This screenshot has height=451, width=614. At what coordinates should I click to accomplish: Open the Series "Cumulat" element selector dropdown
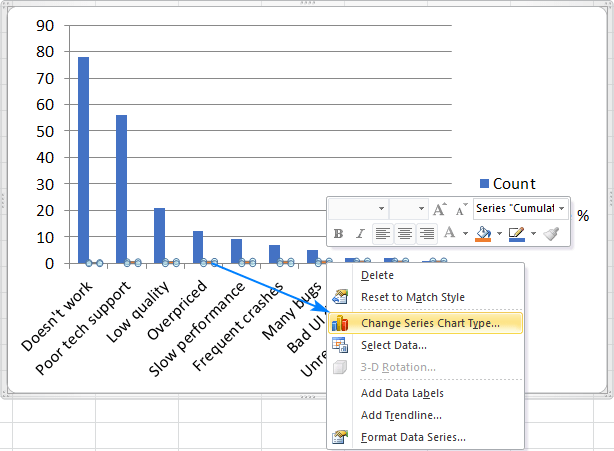point(561,209)
